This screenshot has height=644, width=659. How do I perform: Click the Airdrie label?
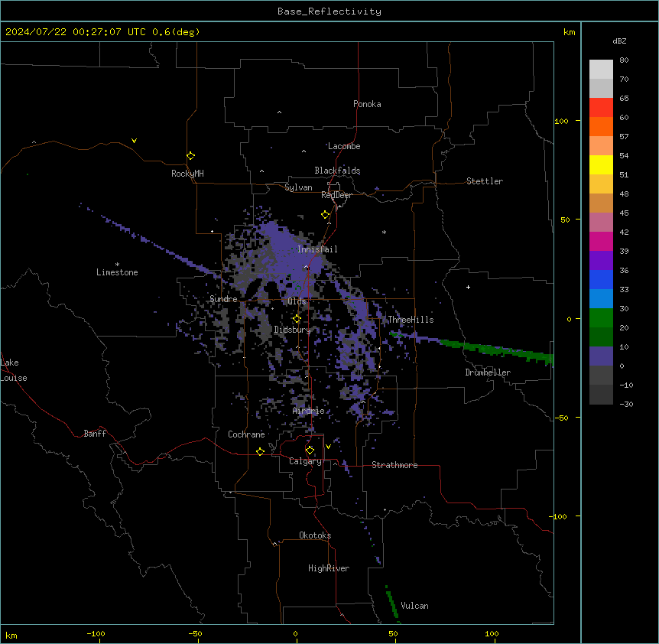tap(309, 411)
